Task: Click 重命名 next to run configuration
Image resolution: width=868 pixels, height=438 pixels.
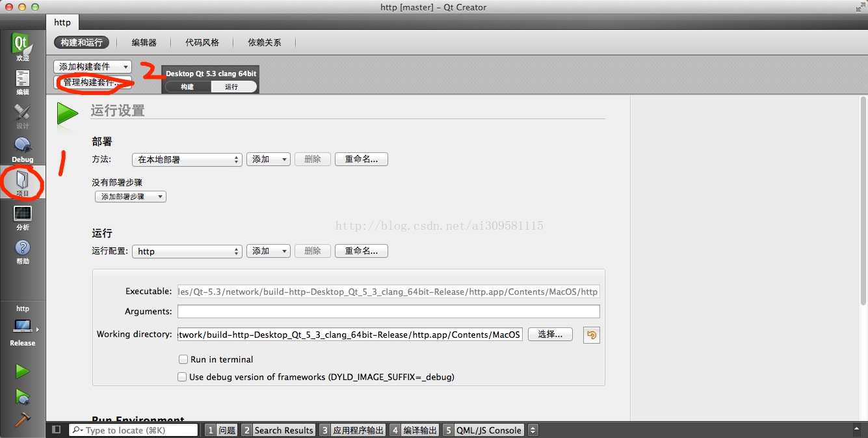Action: (x=362, y=251)
